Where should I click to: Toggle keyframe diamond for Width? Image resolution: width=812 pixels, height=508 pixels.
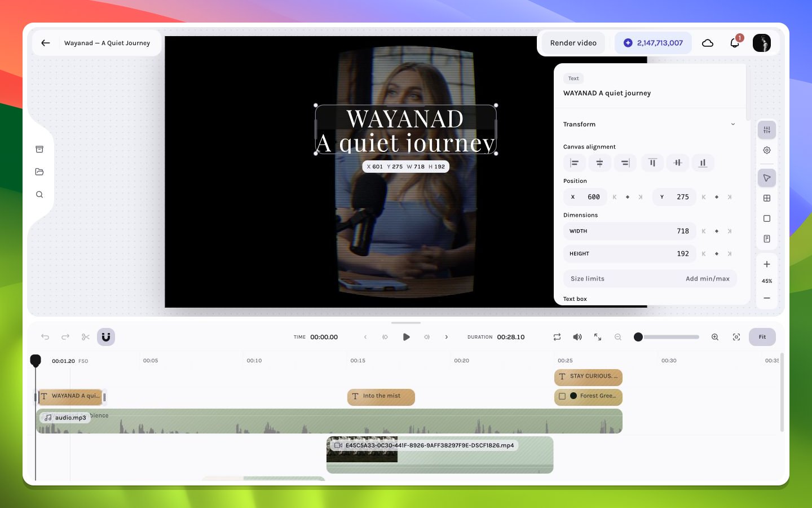pyautogui.click(x=717, y=231)
